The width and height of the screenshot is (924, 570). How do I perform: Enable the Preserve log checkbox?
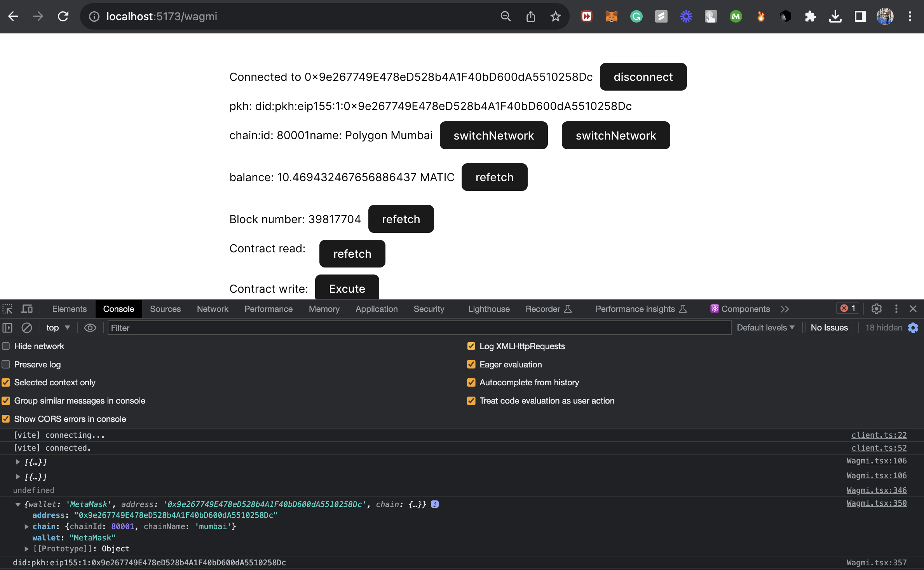(x=6, y=364)
